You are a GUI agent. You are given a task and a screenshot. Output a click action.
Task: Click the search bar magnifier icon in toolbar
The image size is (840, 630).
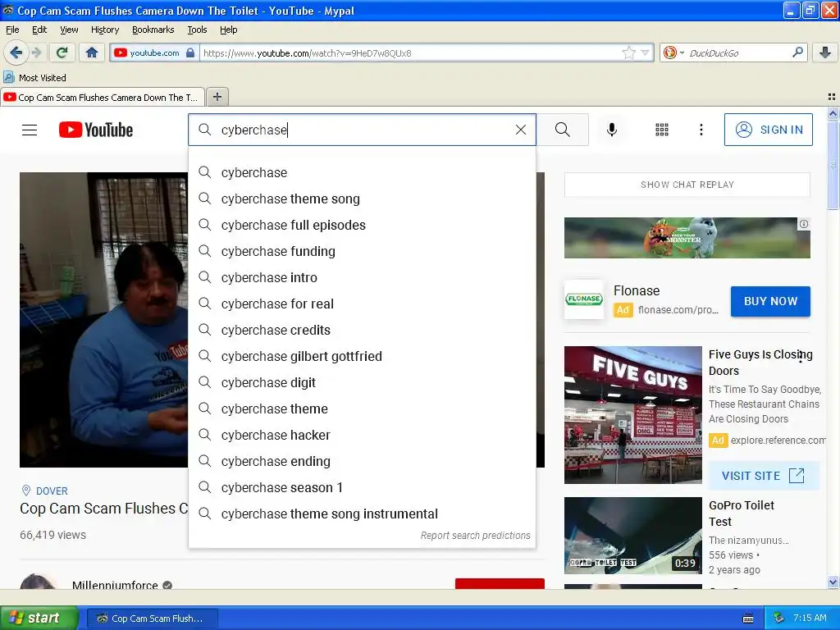[x=797, y=52]
